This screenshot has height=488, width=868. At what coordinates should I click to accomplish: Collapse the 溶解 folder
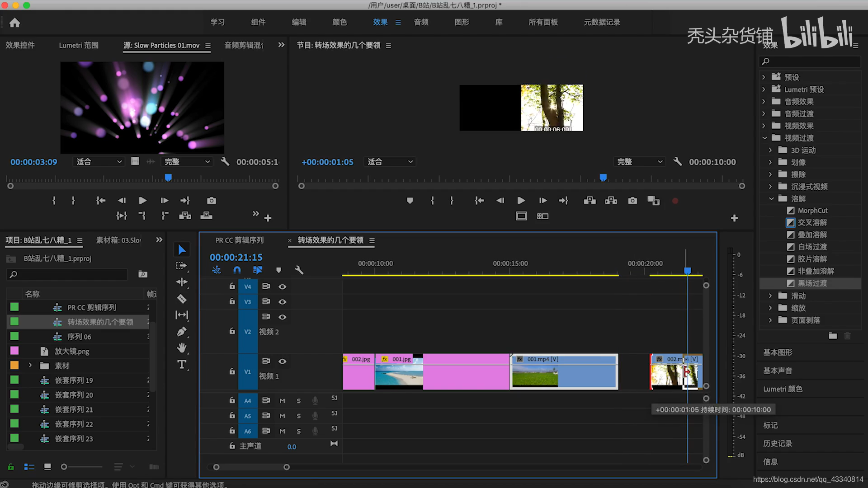772,199
